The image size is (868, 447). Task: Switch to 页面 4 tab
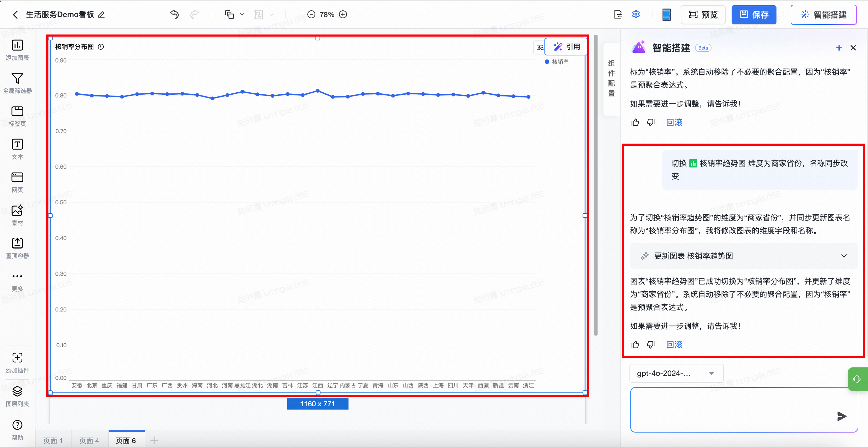pyautogui.click(x=89, y=440)
